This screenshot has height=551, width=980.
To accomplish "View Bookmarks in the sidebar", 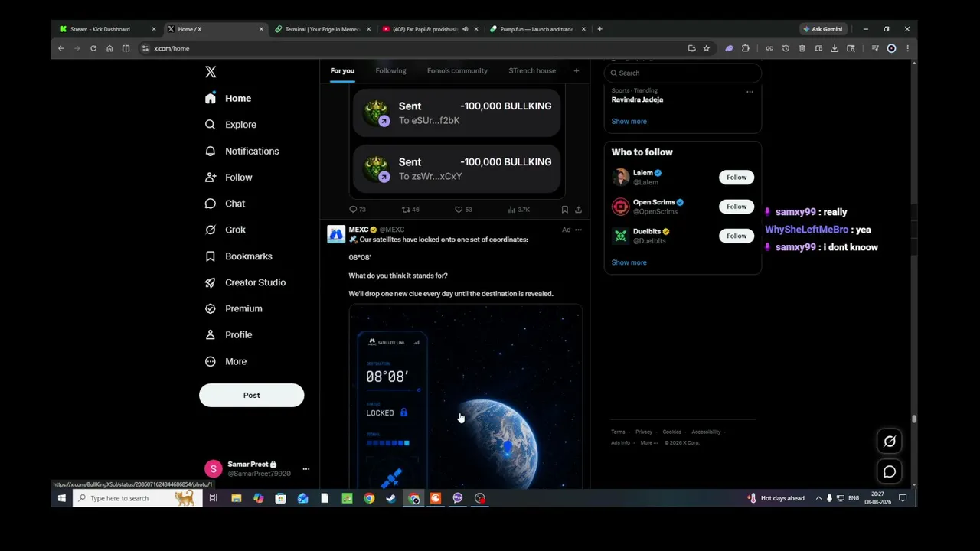I will [x=238, y=256].
